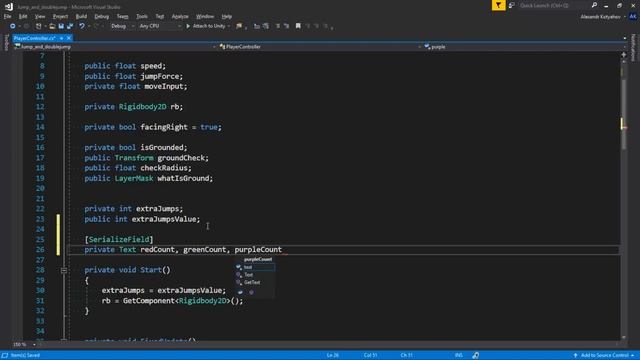
Task: Toggle the IntelliSense property filter icon
Action: [240, 292]
